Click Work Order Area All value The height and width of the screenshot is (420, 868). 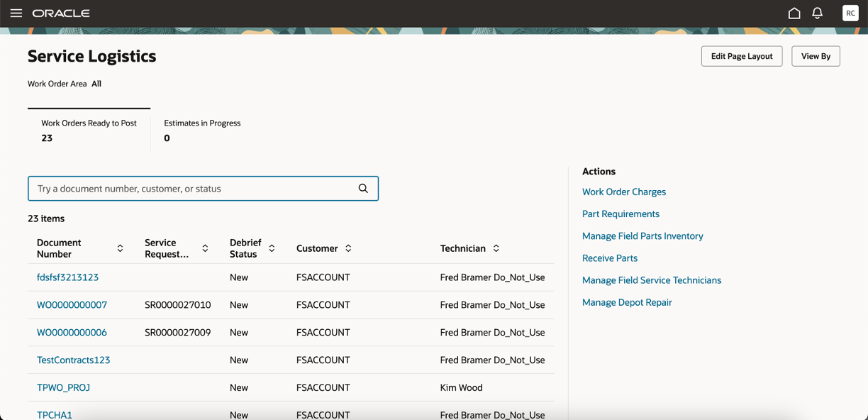click(96, 84)
